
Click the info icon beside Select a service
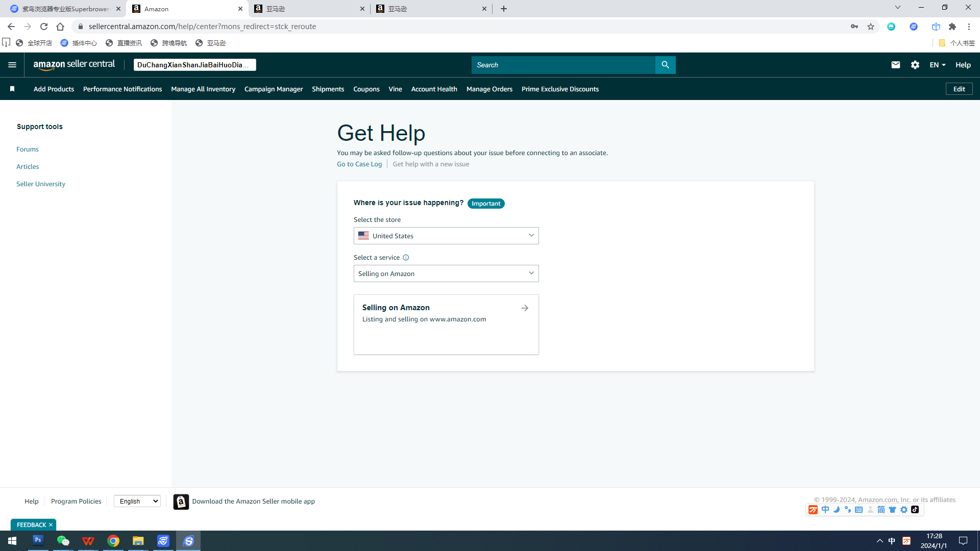point(406,258)
